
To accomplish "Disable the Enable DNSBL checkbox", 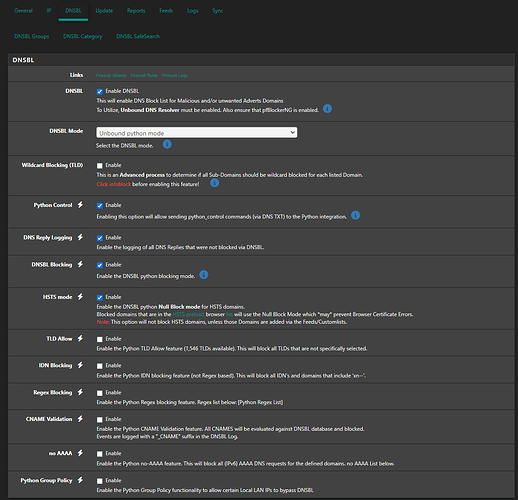I will pyautogui.click(x=100, y=91).
